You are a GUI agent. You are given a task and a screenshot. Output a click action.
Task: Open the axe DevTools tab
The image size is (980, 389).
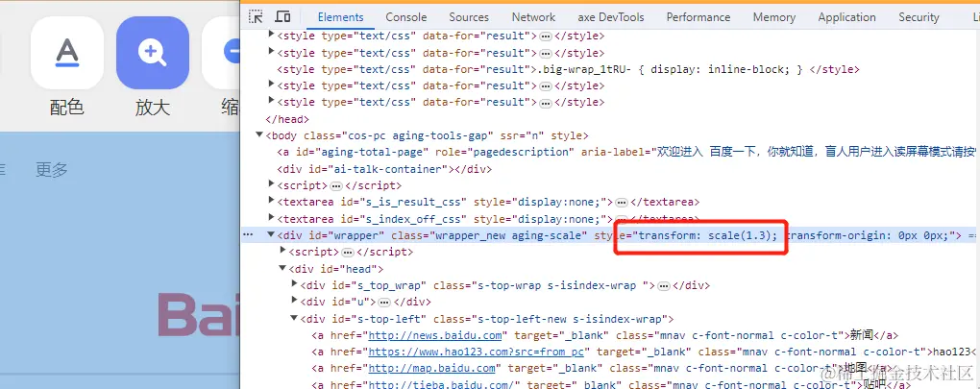(x=611, y=17)
